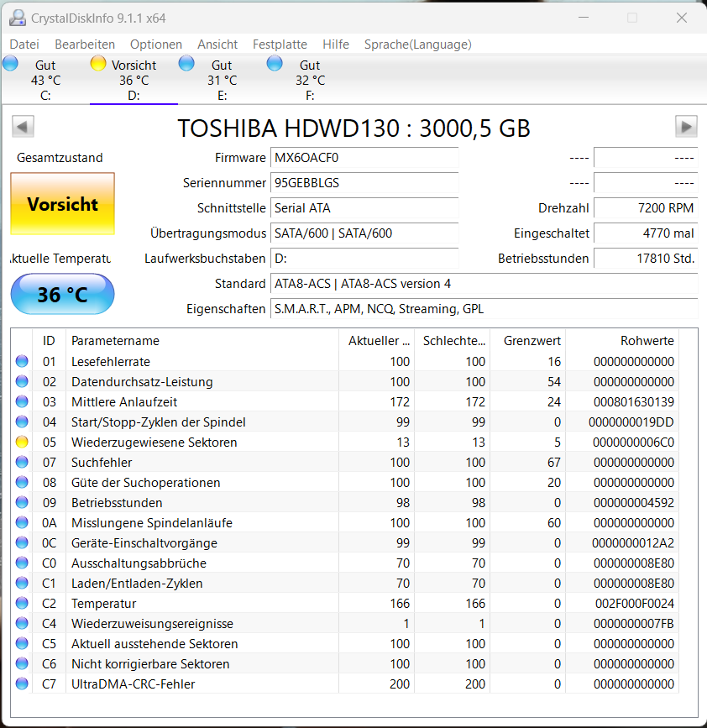Viewport: 707px width, 728px height.
Task: Select drive E: status orb (31 °C)
Action: 186,64
